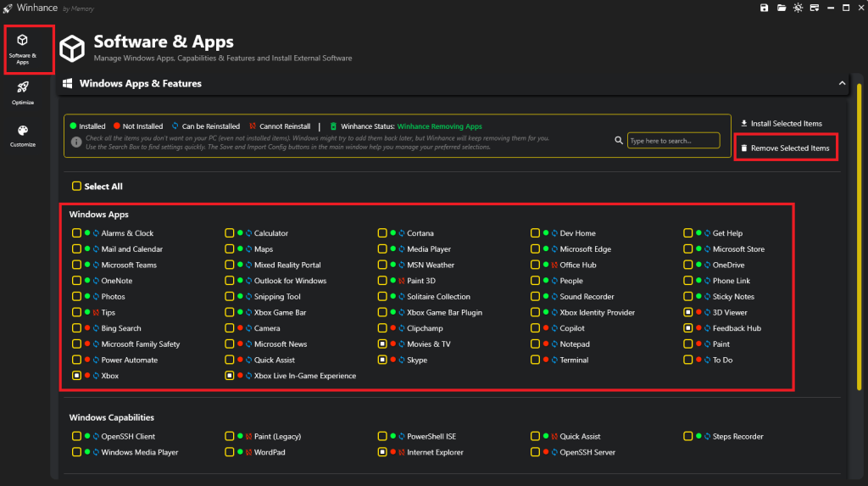Click the magnifier search icon
This screenshot has height=486, width=868.
pos(618,141)
